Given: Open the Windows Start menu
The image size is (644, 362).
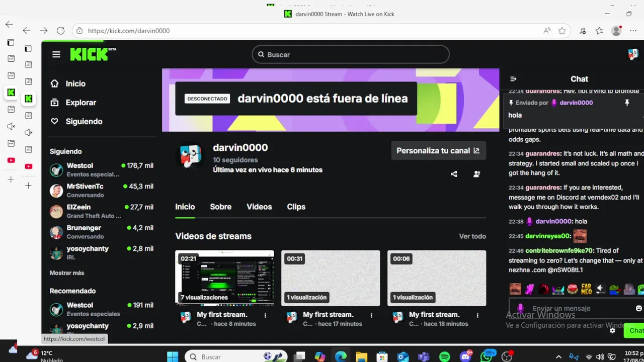Looking at the screenshot, I should coord(173,356).
